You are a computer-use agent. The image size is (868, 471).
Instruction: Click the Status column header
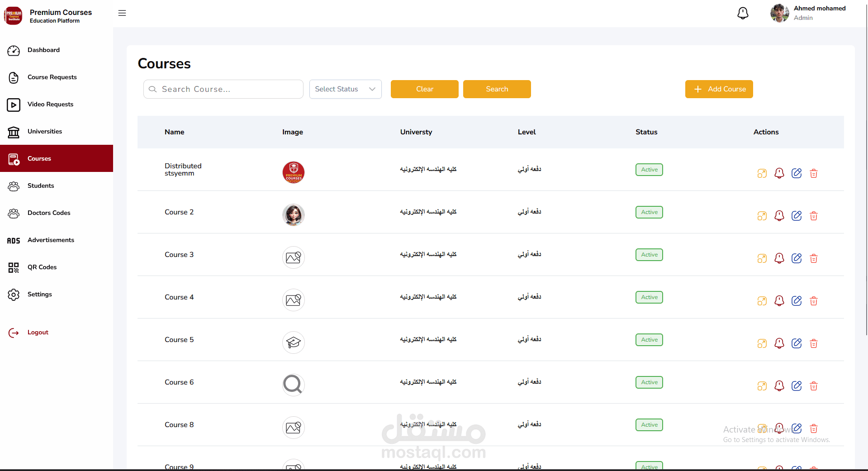pyautogui.click(x=646, y=132)
